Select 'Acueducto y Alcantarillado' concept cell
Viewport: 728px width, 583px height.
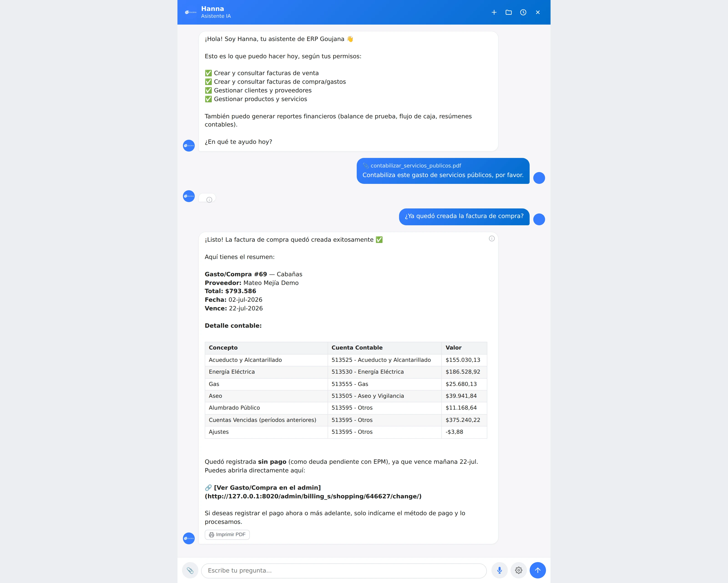[266, 360]
